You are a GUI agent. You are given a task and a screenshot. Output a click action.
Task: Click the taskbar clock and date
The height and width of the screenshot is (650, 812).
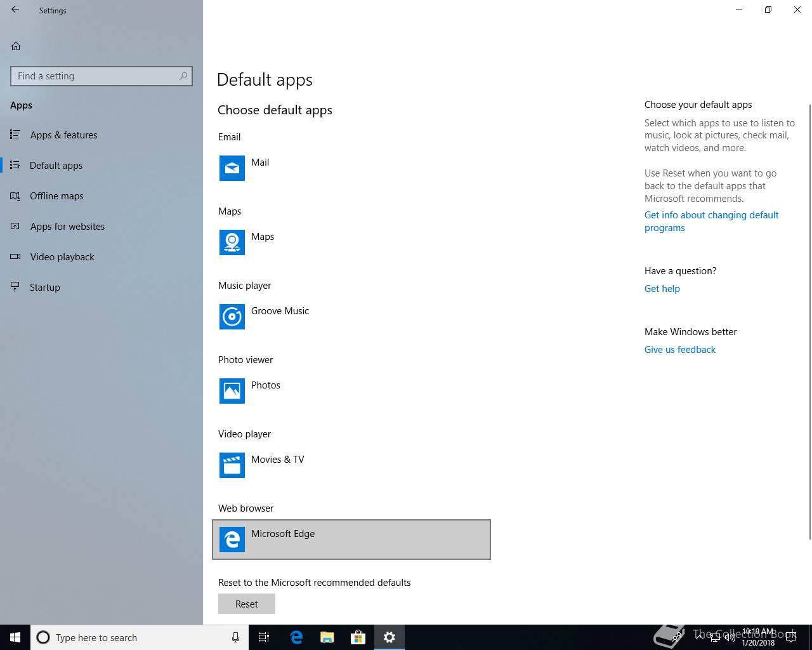click(758, 637)
